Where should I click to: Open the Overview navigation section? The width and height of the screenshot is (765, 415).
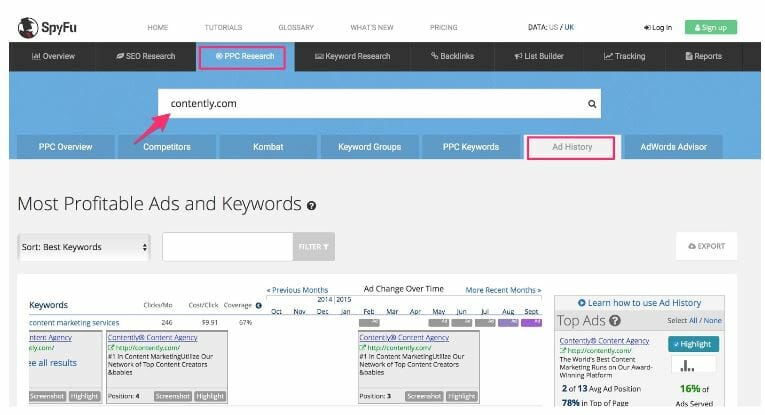53,56
